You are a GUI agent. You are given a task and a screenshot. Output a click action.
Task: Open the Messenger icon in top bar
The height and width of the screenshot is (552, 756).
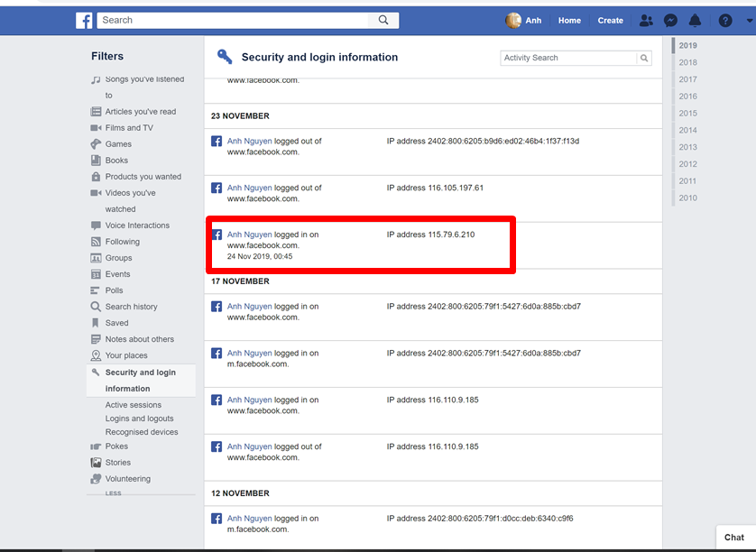click(670, 20)
